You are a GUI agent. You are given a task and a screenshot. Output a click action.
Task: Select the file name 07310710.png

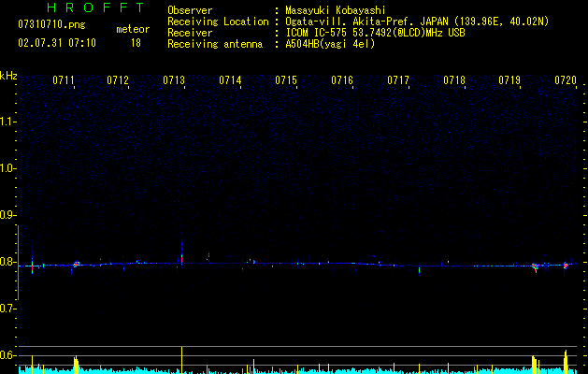click(x=51, y=24)
